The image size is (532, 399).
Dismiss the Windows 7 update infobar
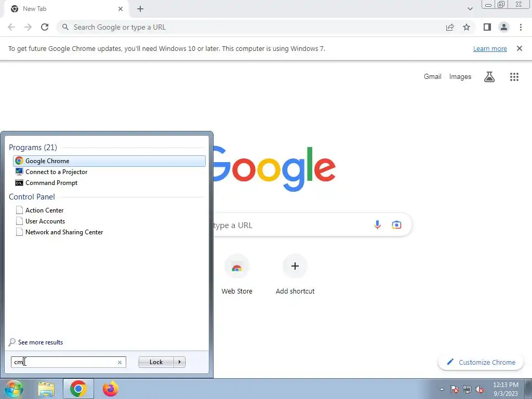click(x=519, y=48)
